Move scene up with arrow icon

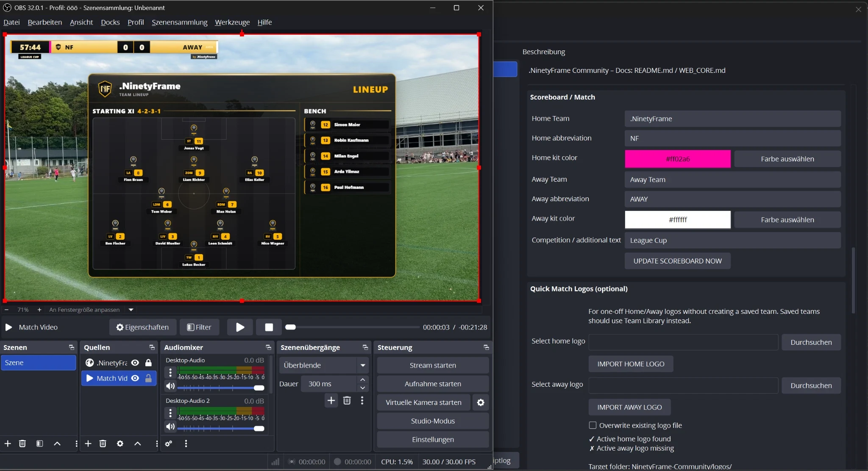(x=57, y=443)
